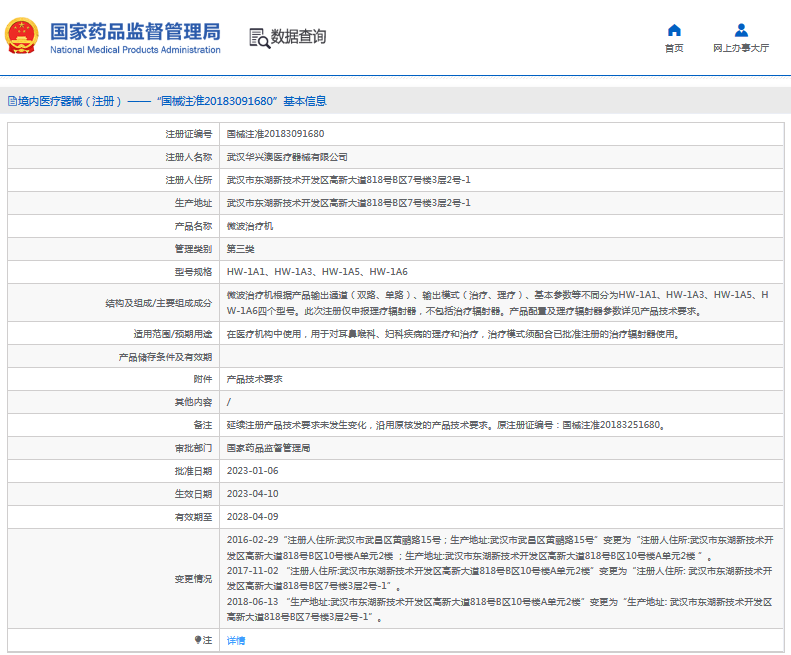The height and width of the screenshot is (655, 791).
Task: Select the 适用范围/预期用途 description text
Action: 453,334
